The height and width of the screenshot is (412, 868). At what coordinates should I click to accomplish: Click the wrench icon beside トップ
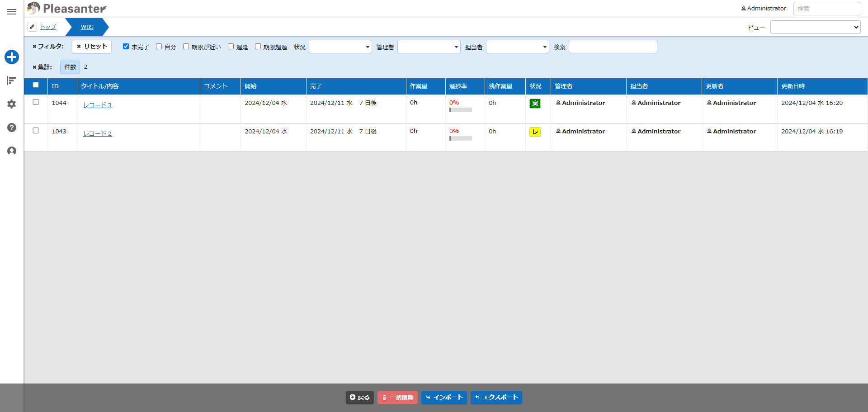[x=32, y=27]
